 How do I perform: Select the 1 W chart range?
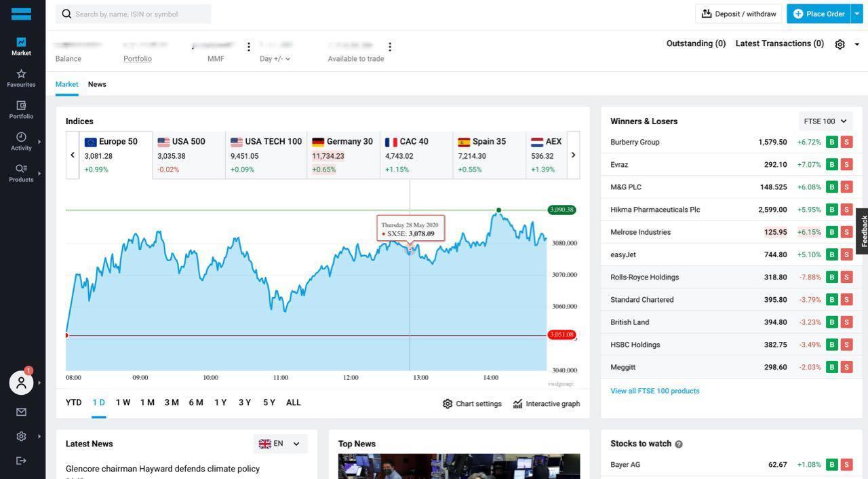[x=123, y=402]
